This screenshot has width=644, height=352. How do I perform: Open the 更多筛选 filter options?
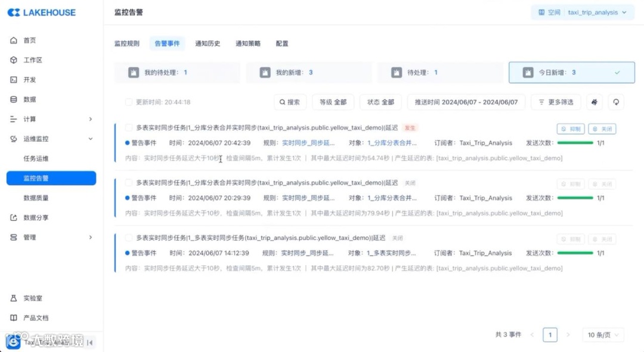click(556, 102)
